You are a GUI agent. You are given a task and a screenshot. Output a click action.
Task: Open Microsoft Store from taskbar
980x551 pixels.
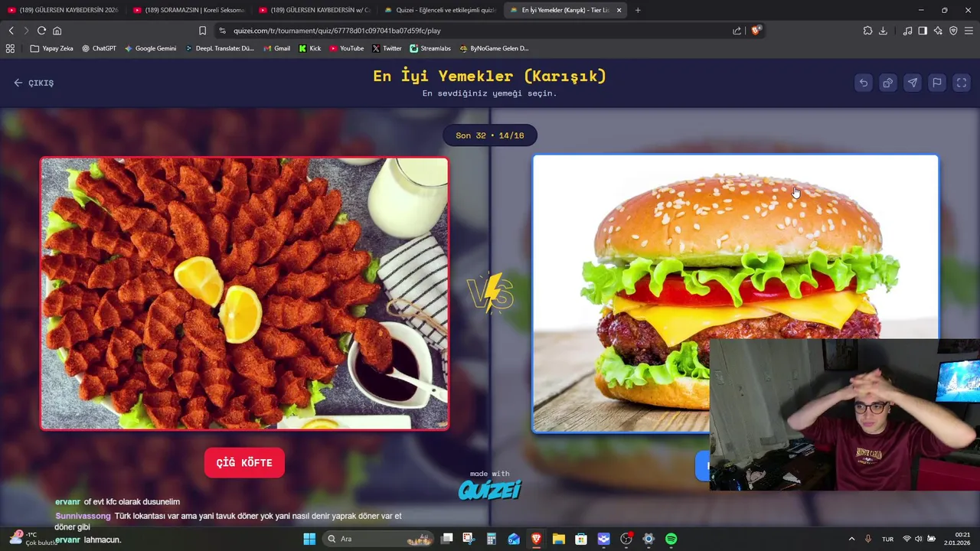pos(581,539)
